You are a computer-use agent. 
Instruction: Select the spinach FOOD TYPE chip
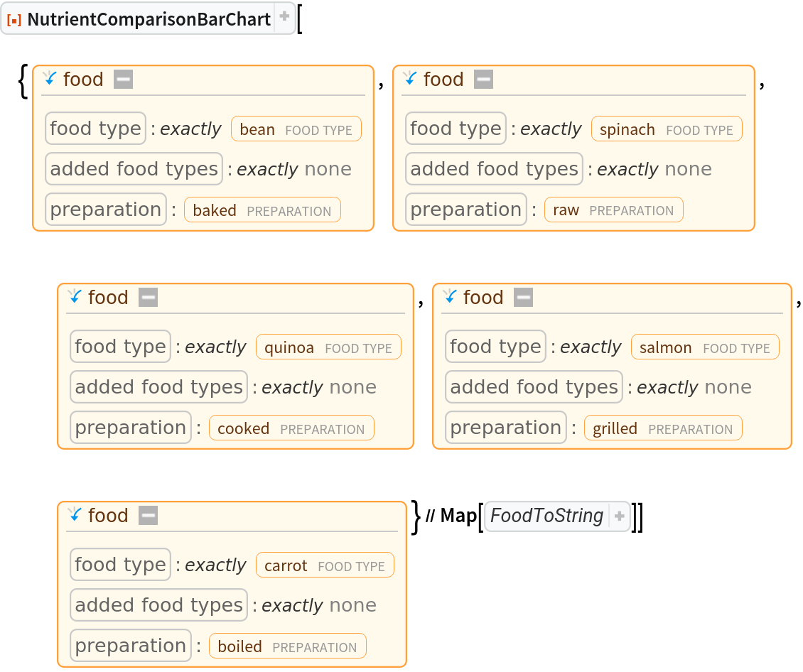[666, 129]
